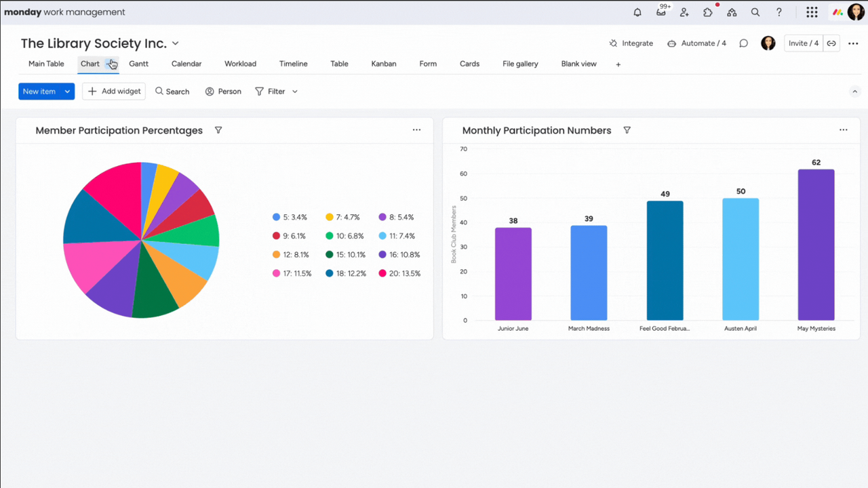Switch to the Workload tab

240,64
